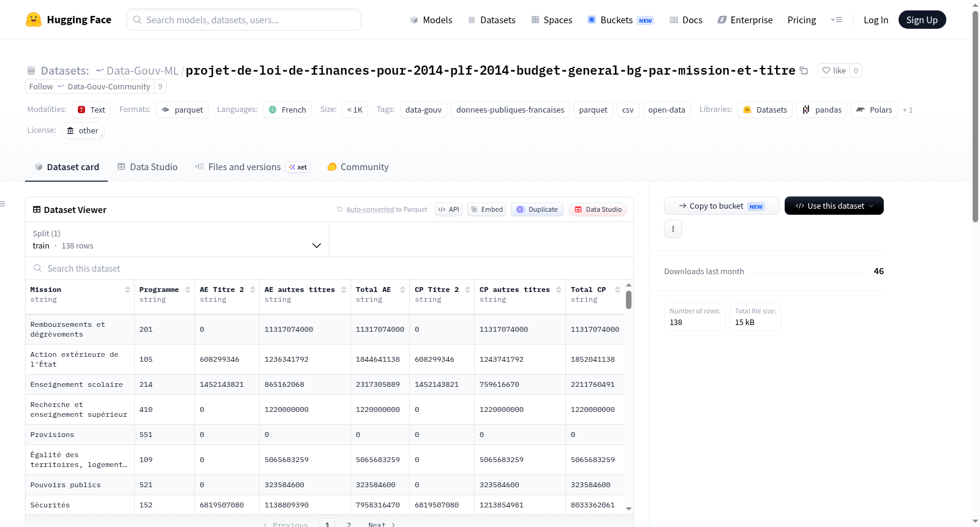
Task: Show the +1 more libraries
Action: [x=908, y=110]
